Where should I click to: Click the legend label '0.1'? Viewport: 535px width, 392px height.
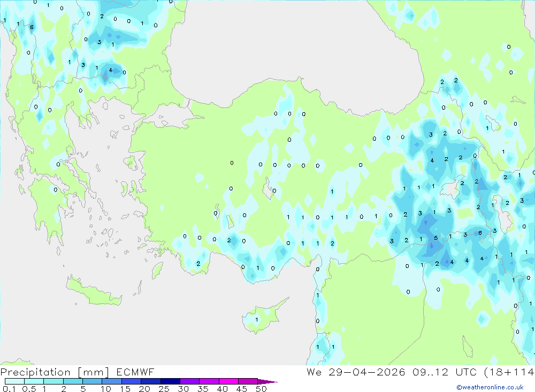[9, 389]
